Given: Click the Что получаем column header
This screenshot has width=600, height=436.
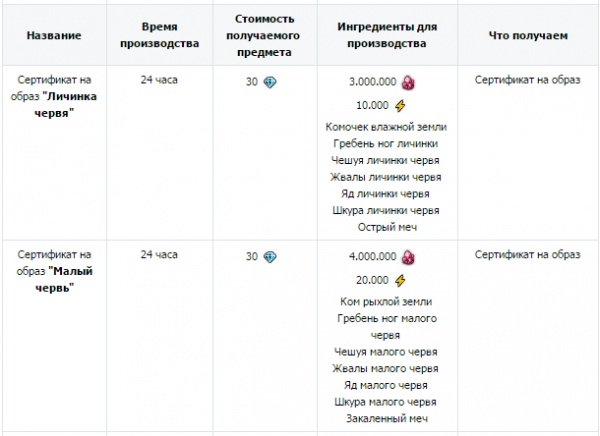Looking at the screenshot, I should click(528, 36).
